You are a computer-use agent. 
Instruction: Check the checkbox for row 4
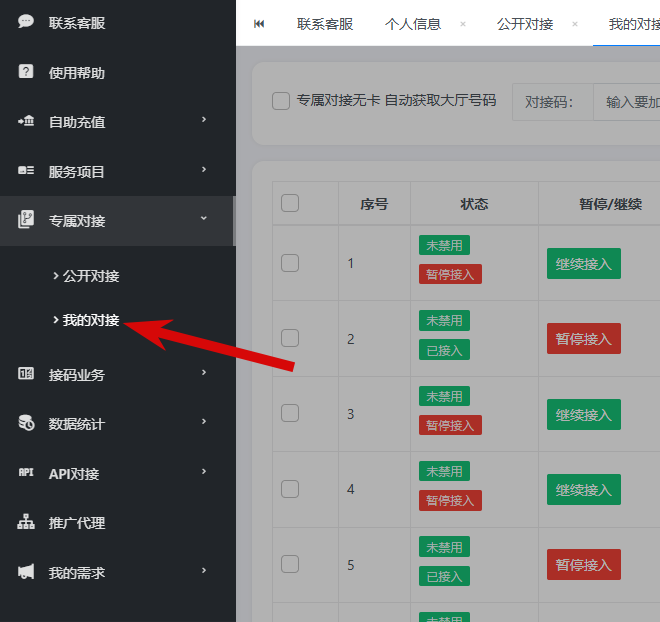tap(290, 489)
